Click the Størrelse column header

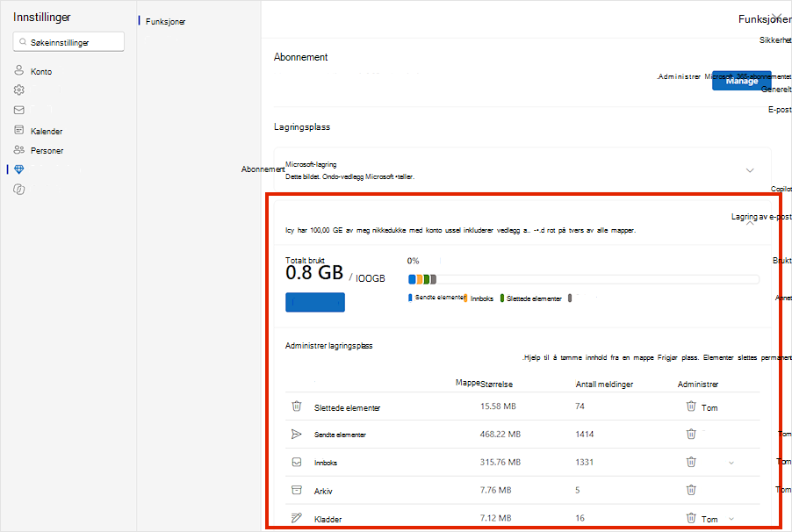(x=496, y=385)
